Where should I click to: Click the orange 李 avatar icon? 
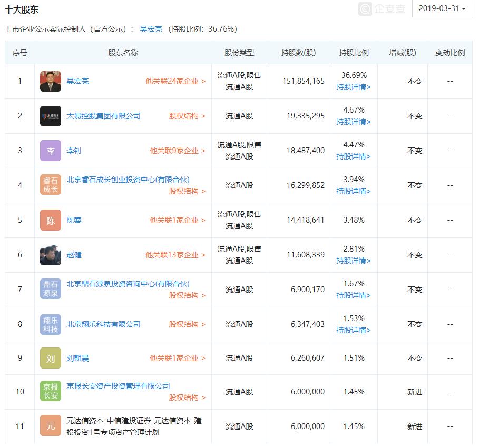(x=50, y=151)
